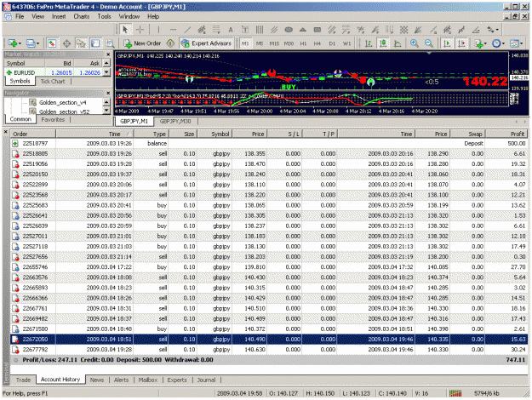Close the Market Watch panel
The width and height of the screenshot is (532, 400).
tap(108, 54)
